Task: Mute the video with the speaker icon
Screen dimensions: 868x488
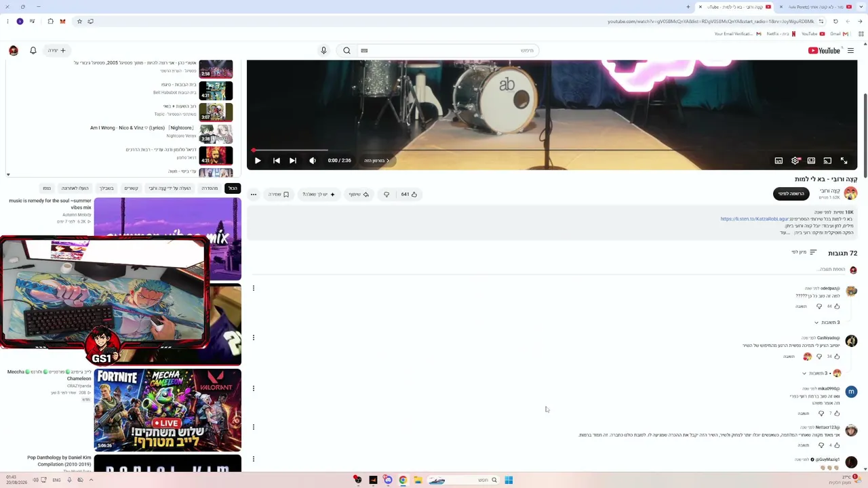Action: 312,161
